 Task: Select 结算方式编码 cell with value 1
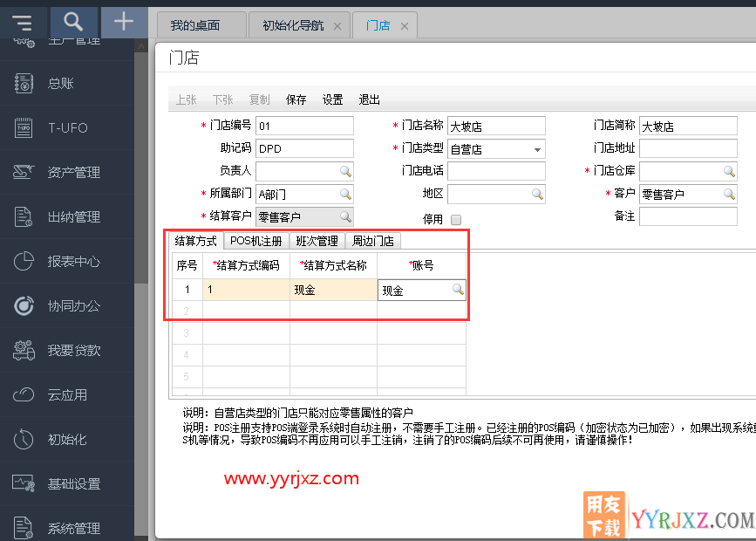246,290
